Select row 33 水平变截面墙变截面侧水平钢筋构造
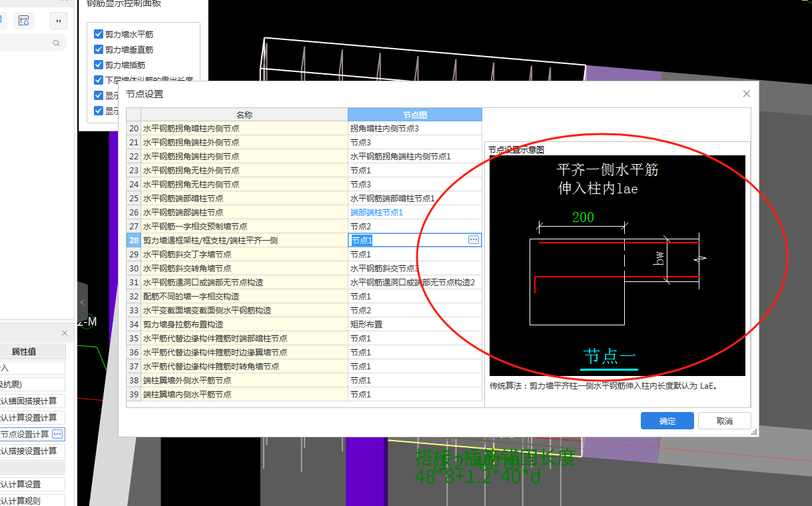 (x=244, y=310)
